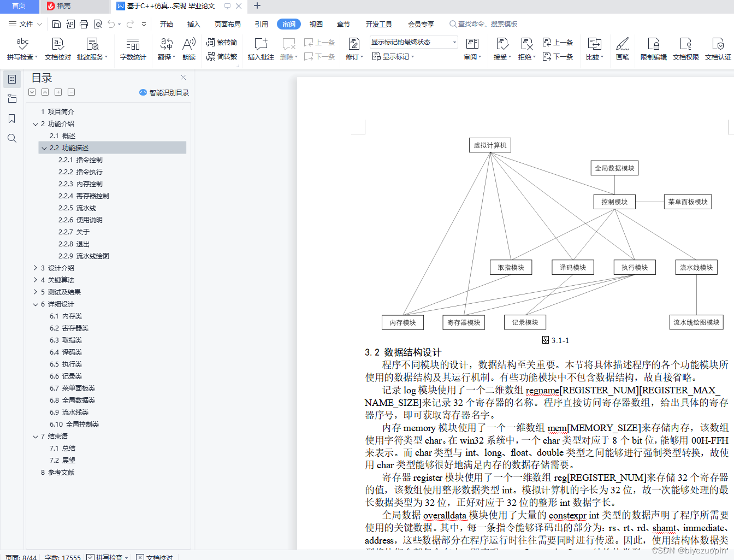Expand the 3 设计介绍 tree node
The width and height of the screenshot is (734, 560).
click(35, 268)
